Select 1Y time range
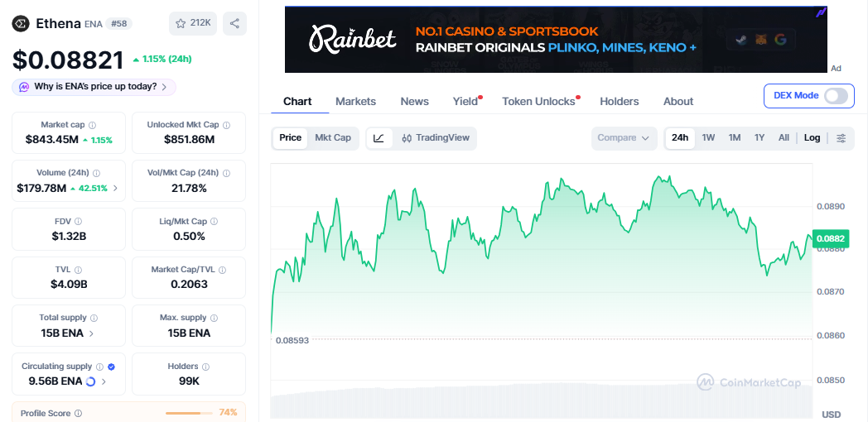 [x=759, y=137]
